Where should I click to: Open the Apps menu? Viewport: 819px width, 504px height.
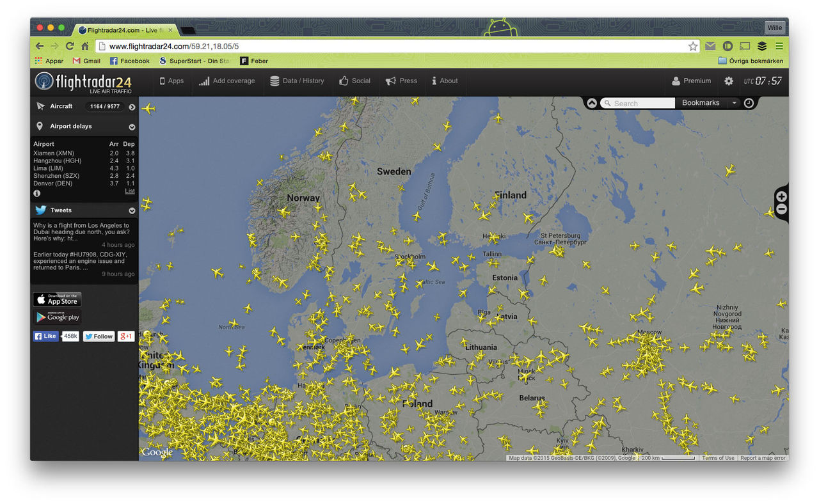(171, 81)
